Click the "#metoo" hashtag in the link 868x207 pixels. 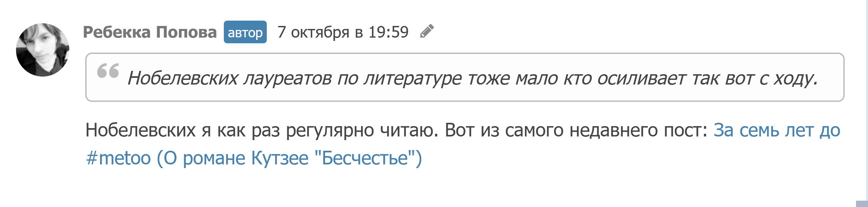(x=118, y=158)
